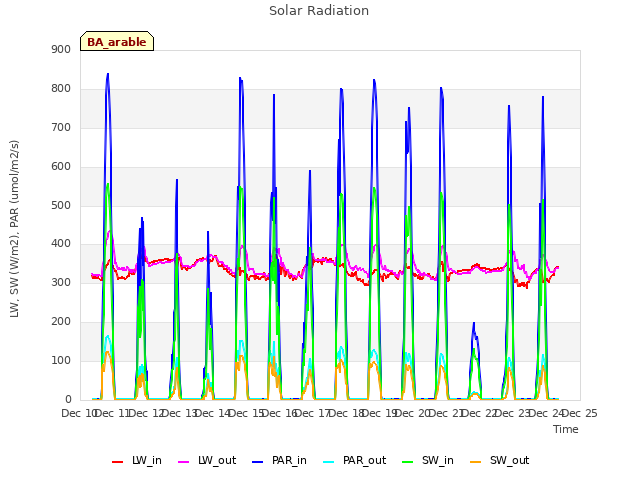This screenshot has width=640, height=480.
Task: Click the 300 y-axis tick label
Action: (61, 282)
